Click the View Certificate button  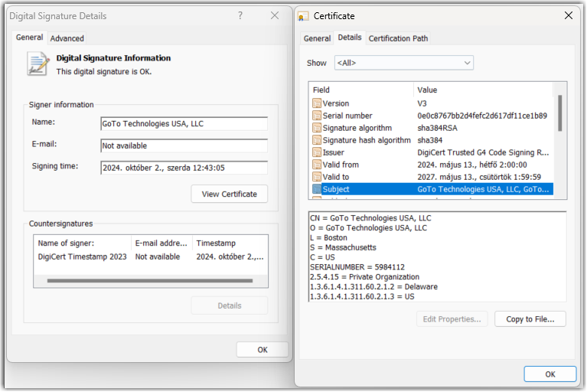[x=229, y=194]
